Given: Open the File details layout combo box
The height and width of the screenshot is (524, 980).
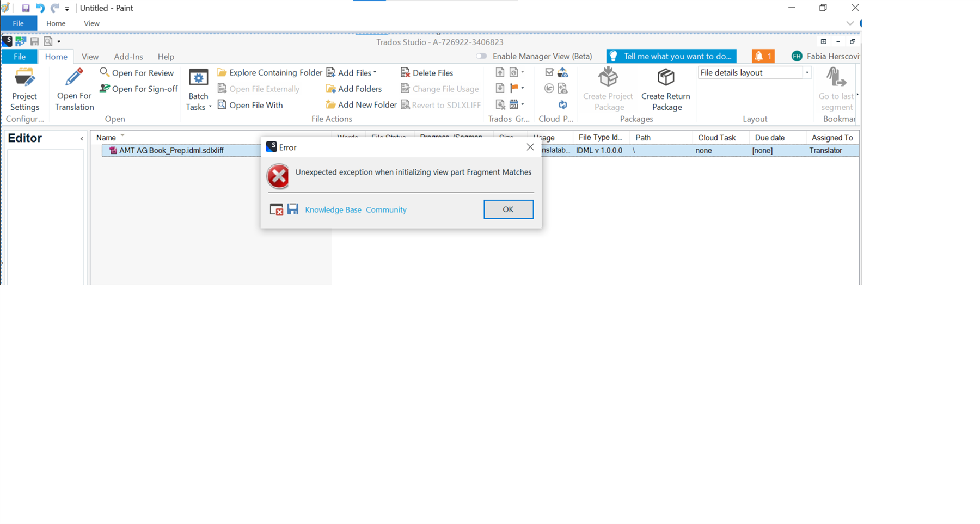Looking at the screenshot, I should tap(755, 72).
